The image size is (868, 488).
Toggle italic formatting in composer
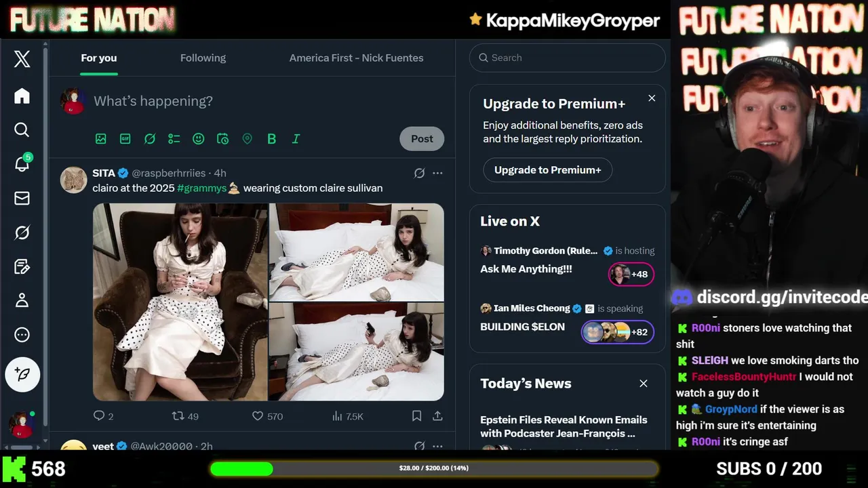coord(296,139)
